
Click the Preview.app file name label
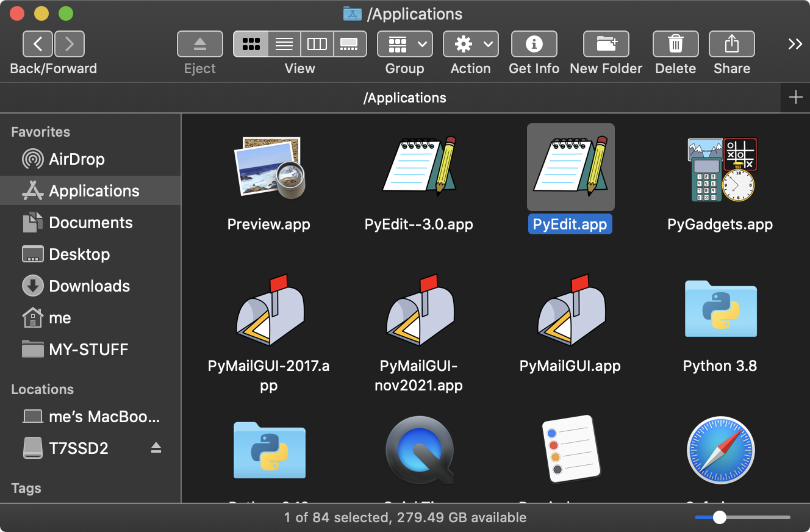(269, 224)
